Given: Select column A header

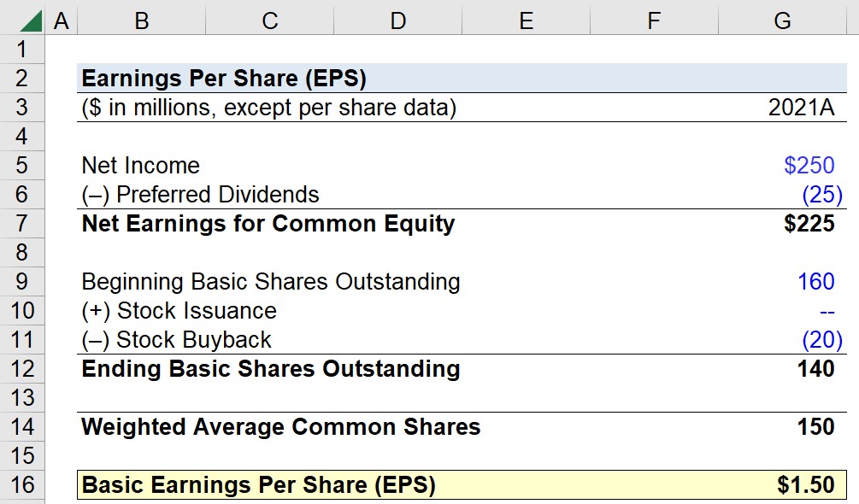Looking at the screenshot, I should (62, 21).
